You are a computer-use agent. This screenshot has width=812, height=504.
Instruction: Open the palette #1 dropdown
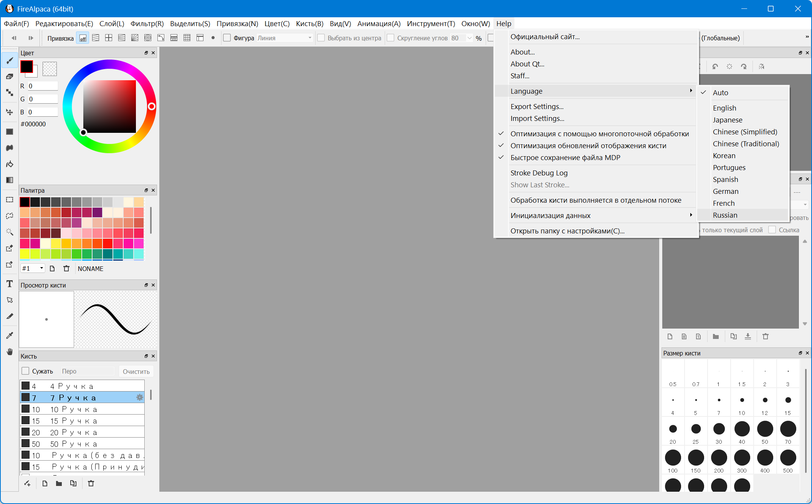pyautogui.click(x=33, y=268)
